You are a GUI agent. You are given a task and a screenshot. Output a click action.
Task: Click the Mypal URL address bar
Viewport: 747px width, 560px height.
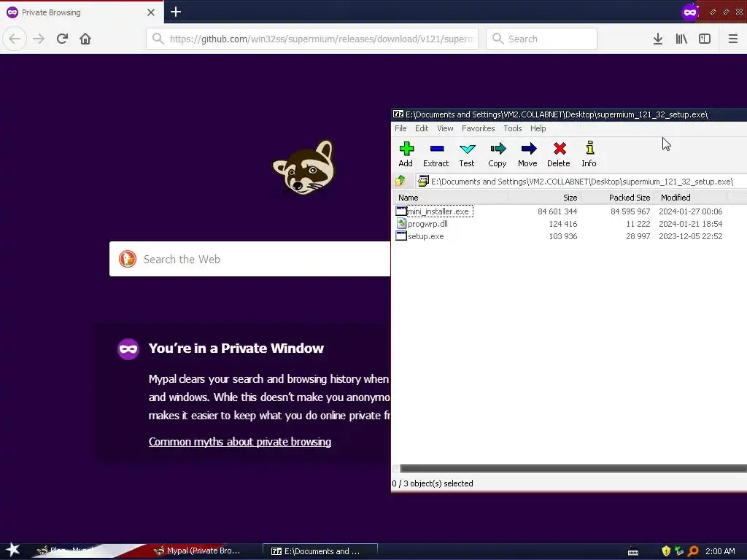point(312,39)
